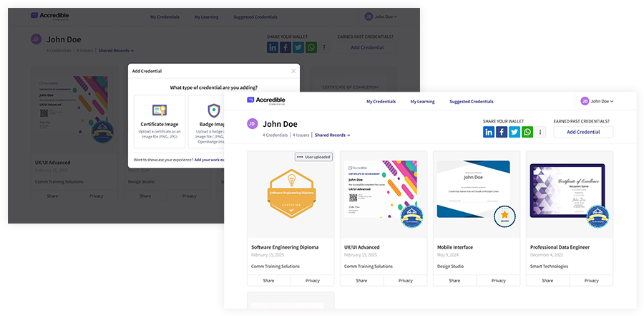Click the Mobile Interface title text
The image size is (644, 316).
pos(455,247)
